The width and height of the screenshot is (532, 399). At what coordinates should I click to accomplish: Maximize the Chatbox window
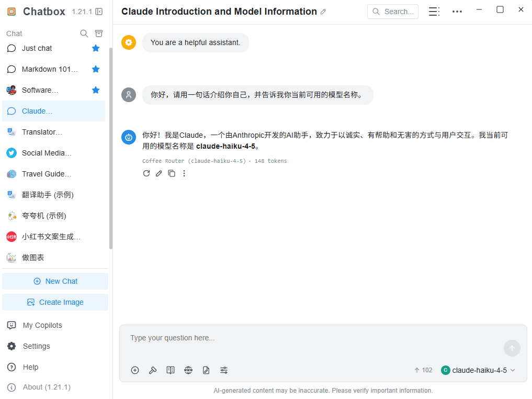point(500,9)
